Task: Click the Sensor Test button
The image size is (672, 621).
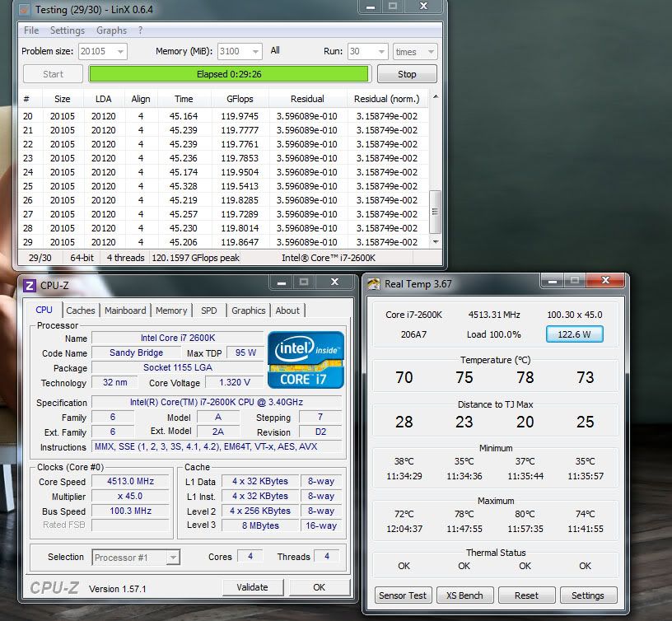Action: coord(403,595)
